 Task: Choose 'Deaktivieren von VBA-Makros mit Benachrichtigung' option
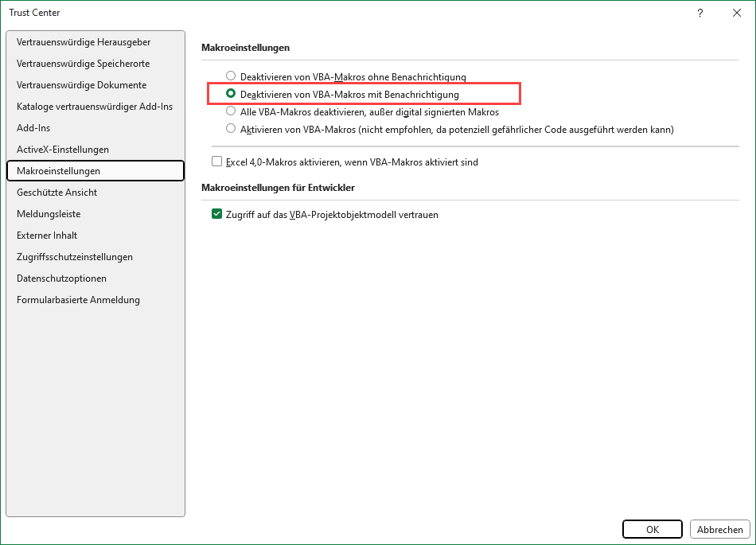[x=231, y=94]
